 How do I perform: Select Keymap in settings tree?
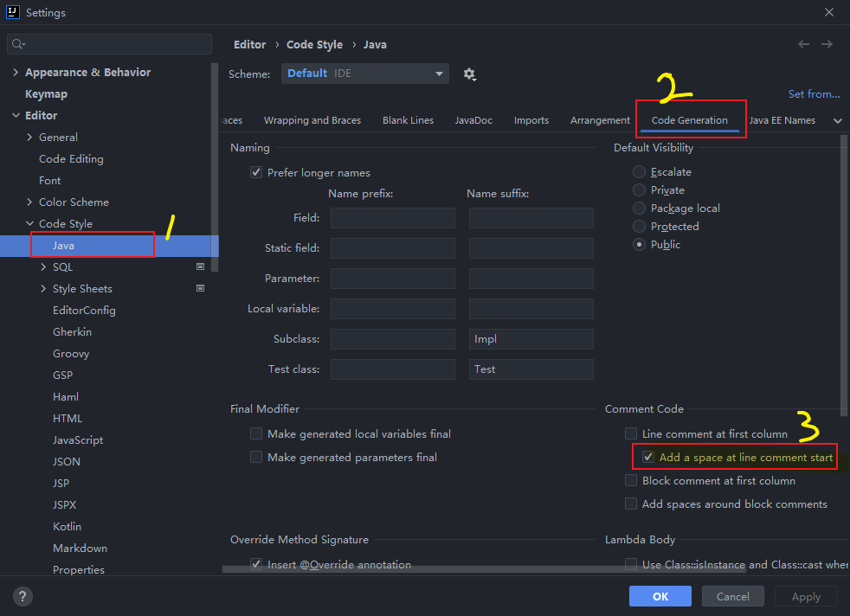[x=46, y=93]
